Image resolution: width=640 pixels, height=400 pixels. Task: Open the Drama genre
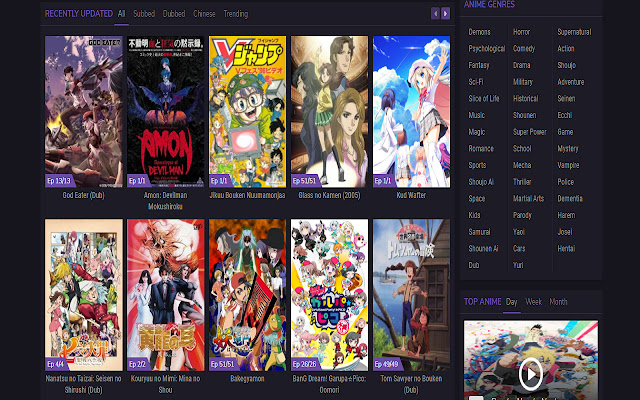point(522,65)
